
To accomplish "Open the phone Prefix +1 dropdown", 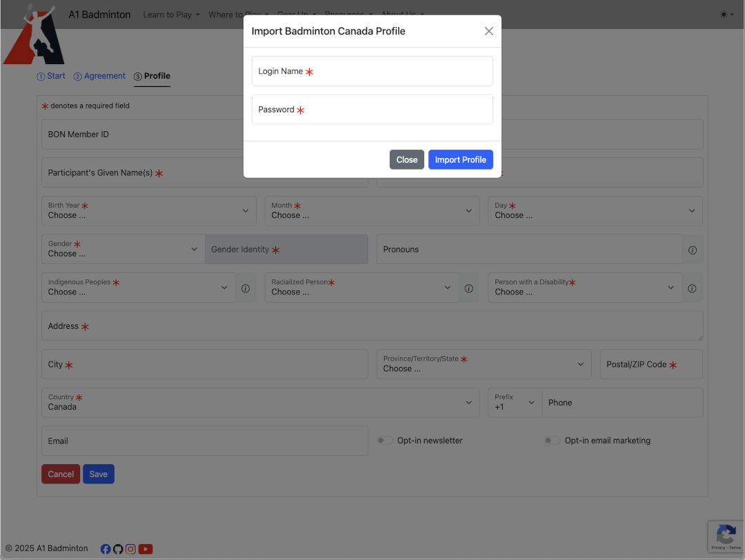I will pyautogui.click(x=515, y=403).
